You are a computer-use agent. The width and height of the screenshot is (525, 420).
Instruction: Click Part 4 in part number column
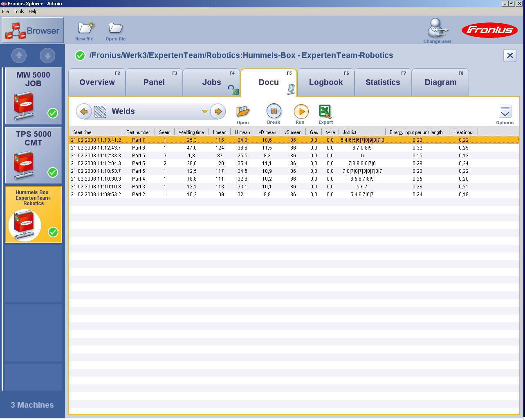pos(138,179)
